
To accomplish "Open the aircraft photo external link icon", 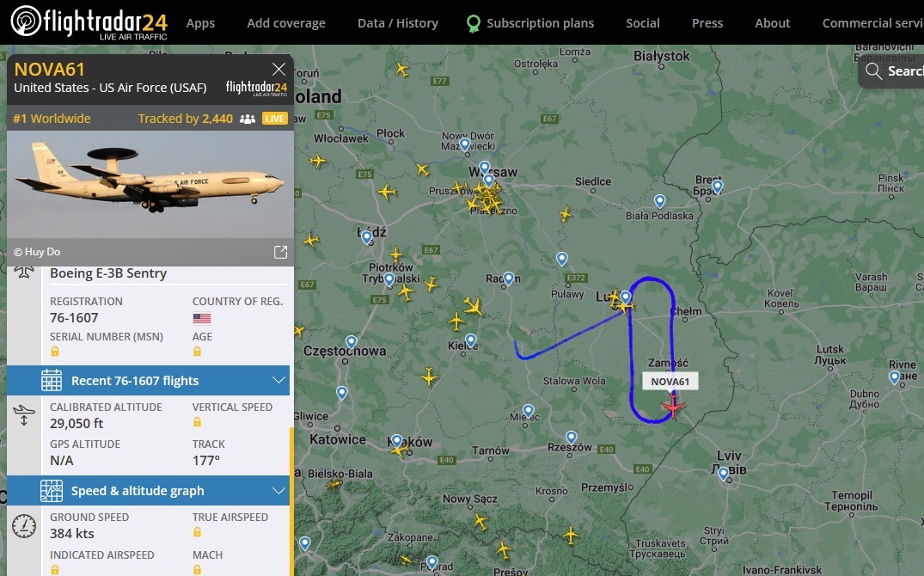I will [280, 253].
